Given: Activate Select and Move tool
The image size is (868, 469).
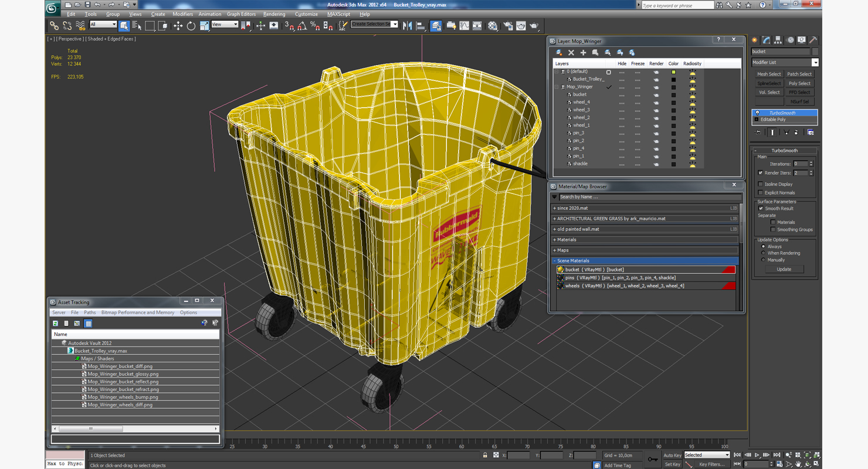Looking at the screenshot, I should pos(178,26).
